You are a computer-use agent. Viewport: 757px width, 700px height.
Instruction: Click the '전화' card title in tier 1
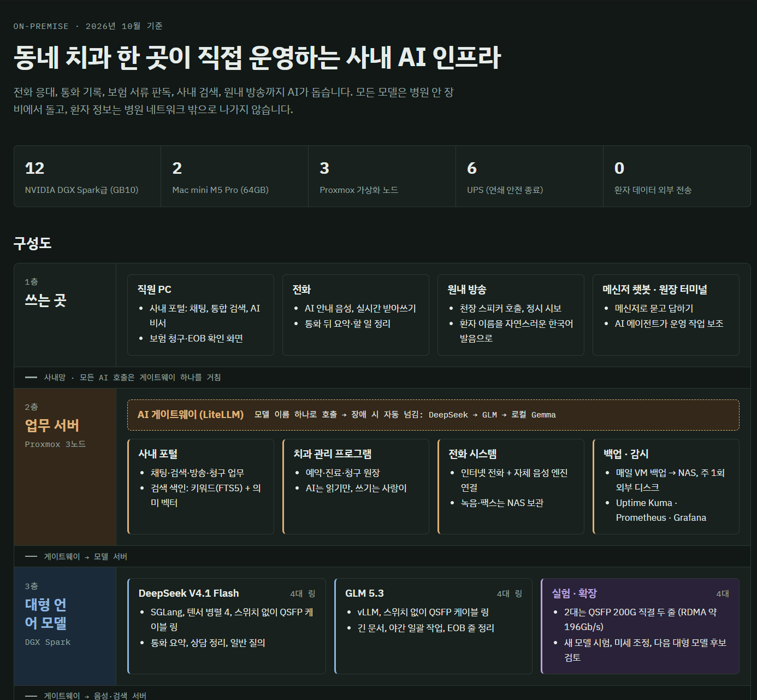click(x=301, y=290)
